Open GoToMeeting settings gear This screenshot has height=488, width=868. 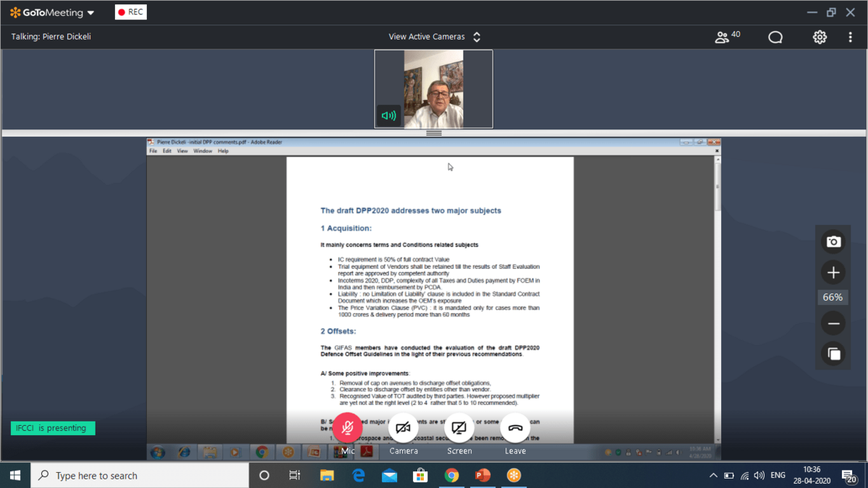[820, 37]
